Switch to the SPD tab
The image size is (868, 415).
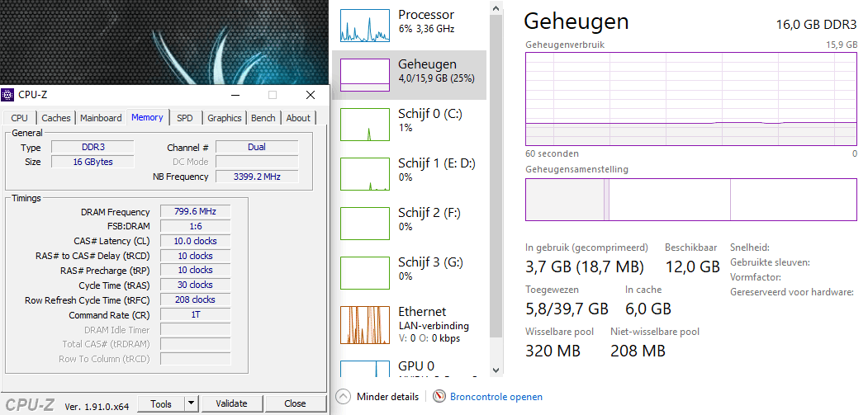[185, 118]
